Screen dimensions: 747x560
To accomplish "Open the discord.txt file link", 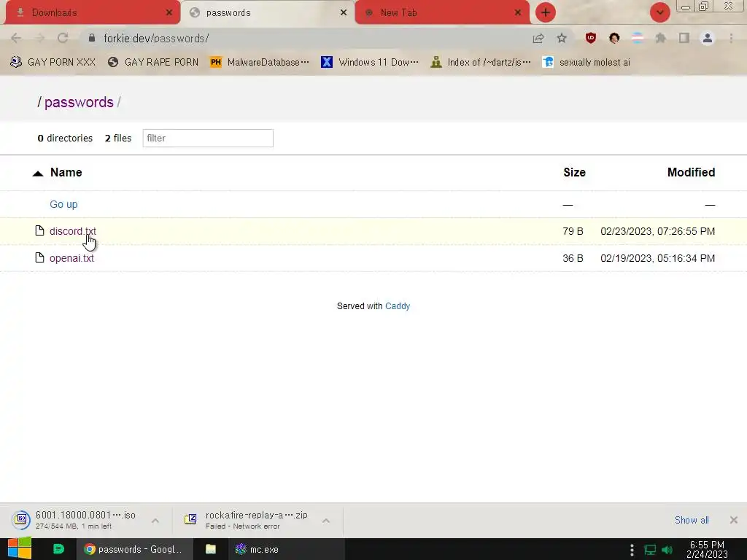I will (73, 231).
